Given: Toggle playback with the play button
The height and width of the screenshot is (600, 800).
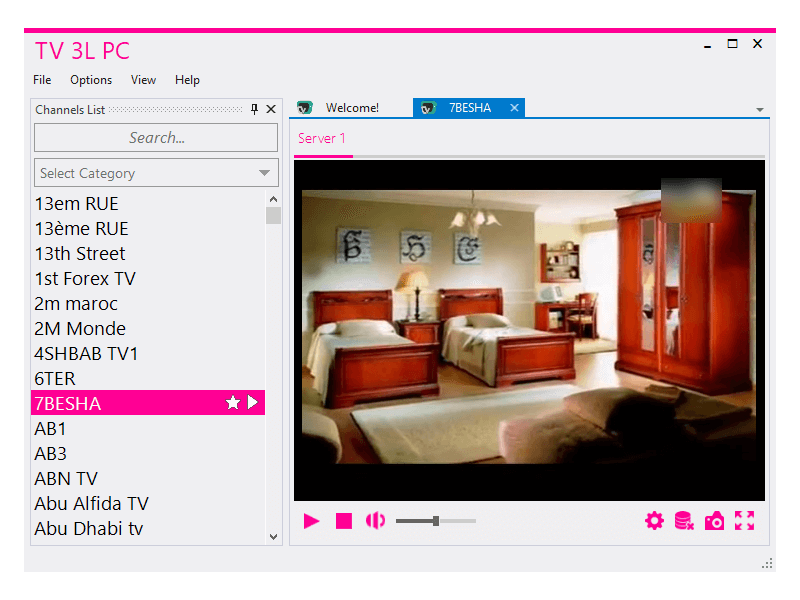Looking at the screenshot, I should 311,520.
